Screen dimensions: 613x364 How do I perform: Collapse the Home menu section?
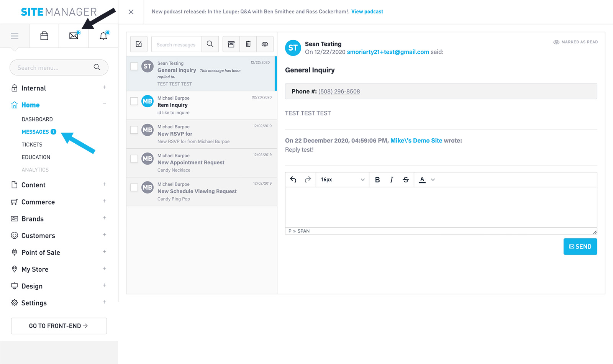pos(104,104)
